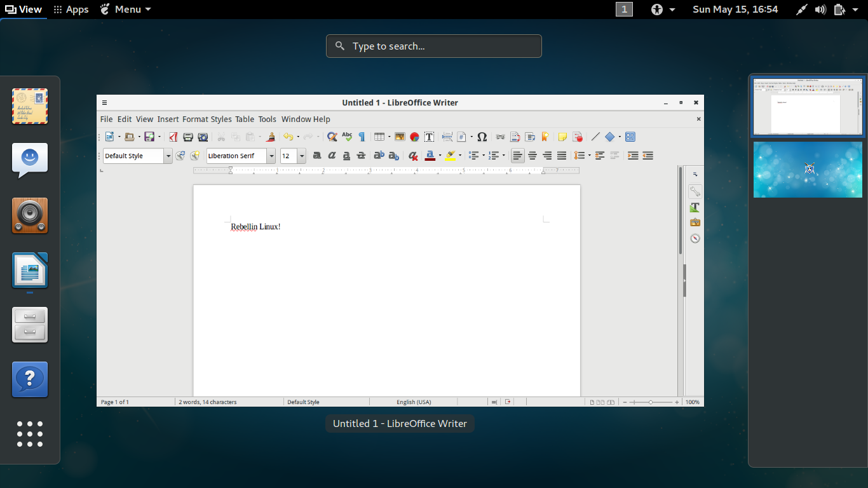This screenshot has height=488, width=868.
Task: Open the Insert menu
Action: coord(168,119)
